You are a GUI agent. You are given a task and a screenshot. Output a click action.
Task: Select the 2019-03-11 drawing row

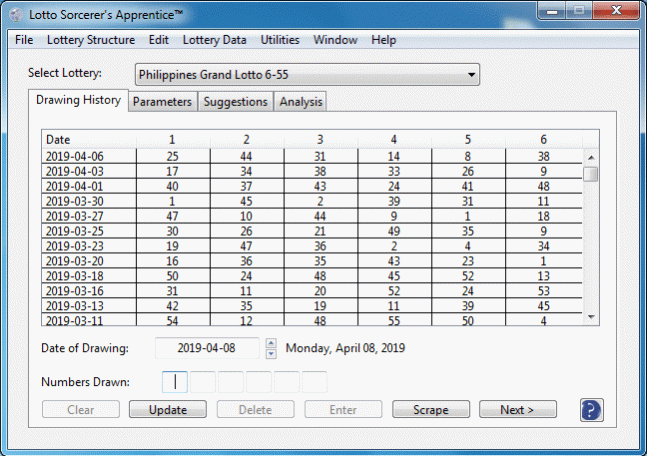coord(312,320)
